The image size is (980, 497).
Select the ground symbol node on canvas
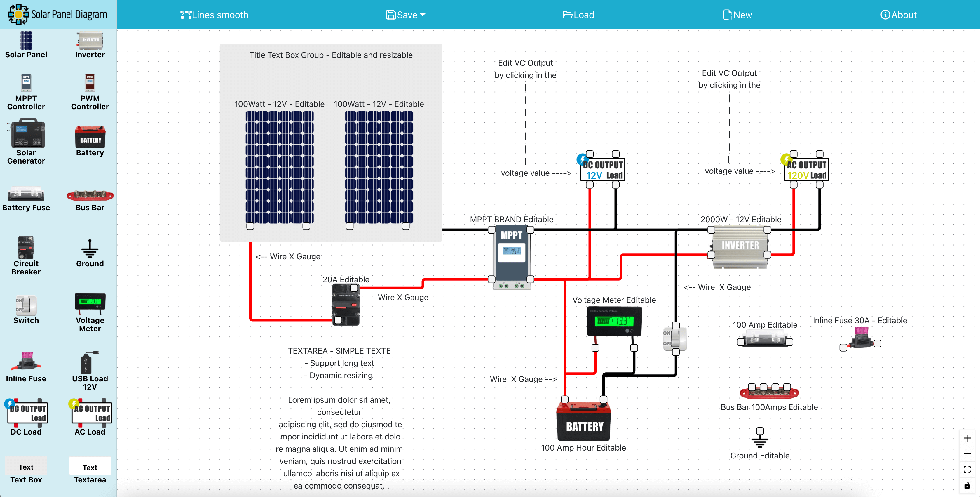pyautogui.click(x=760, y=441)
